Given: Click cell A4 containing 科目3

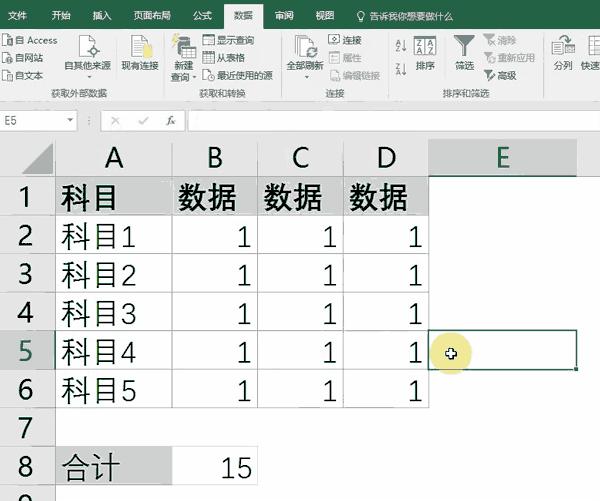Looking at the screenshot, I should (x=114, y=312).
